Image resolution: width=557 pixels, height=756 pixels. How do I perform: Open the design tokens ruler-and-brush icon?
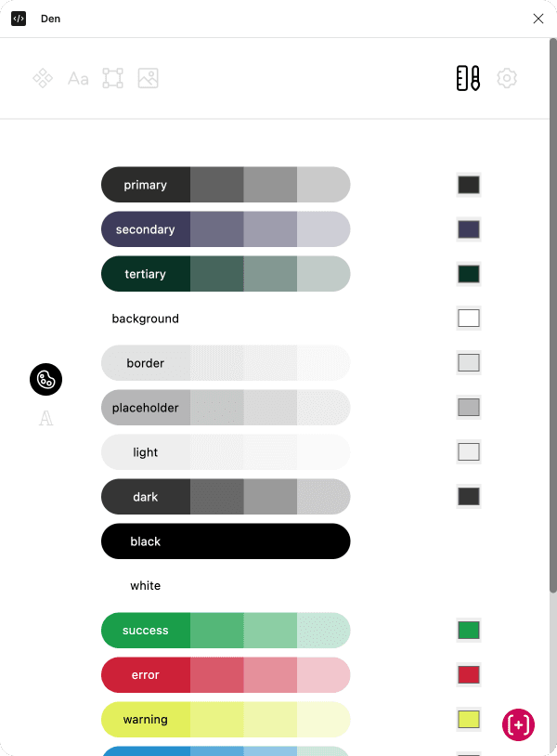tap(468, 79)
